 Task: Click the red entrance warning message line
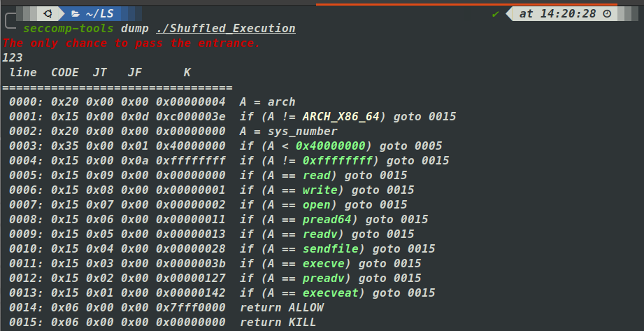pyautogui.click(x=131, y=43)
